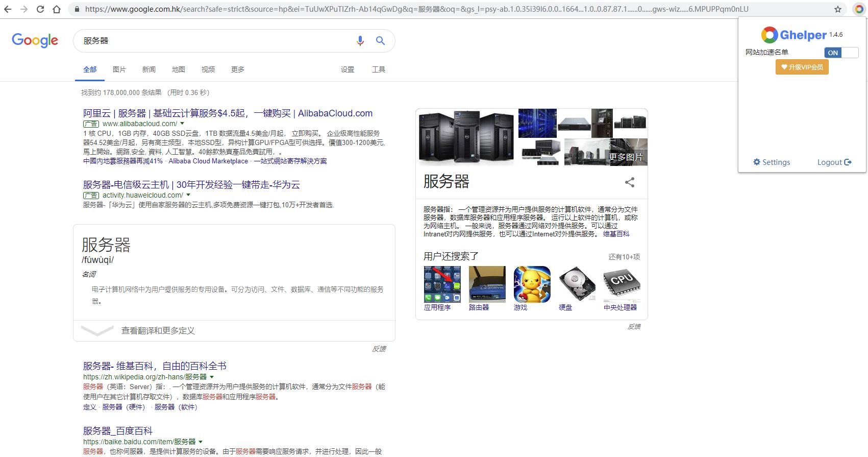Open the 工具 search tools
The width and height of the screenshot is (868, 457).
[379, 69]
